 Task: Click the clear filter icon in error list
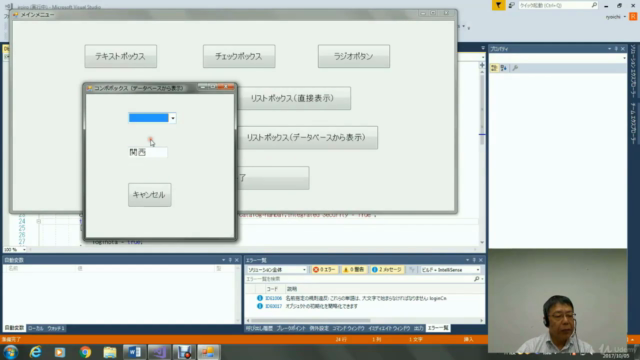click(x=412, y=270)
